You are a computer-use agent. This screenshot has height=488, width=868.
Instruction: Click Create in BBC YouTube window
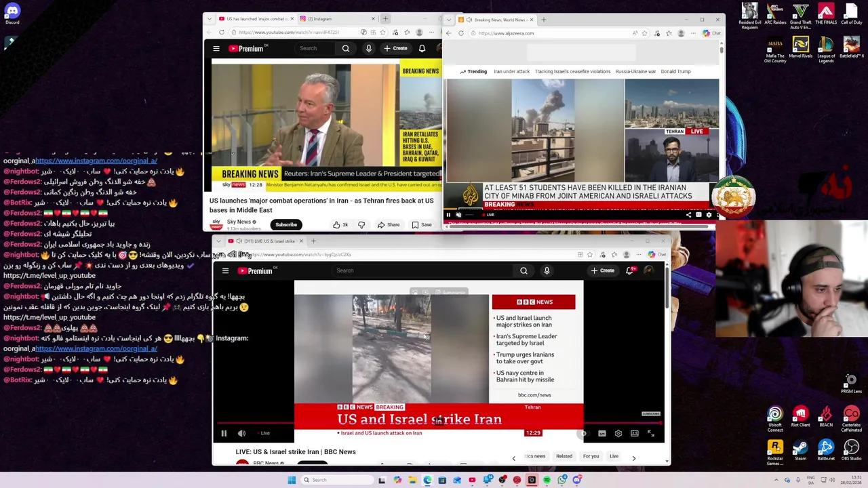click(x=602, y=270)
